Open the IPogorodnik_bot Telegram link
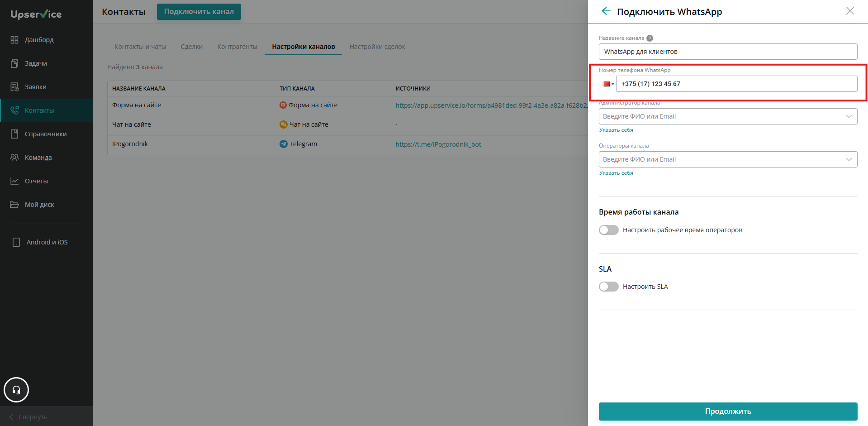Image resolution: width=868 pixels, height=426 pixels. (438, 144)
